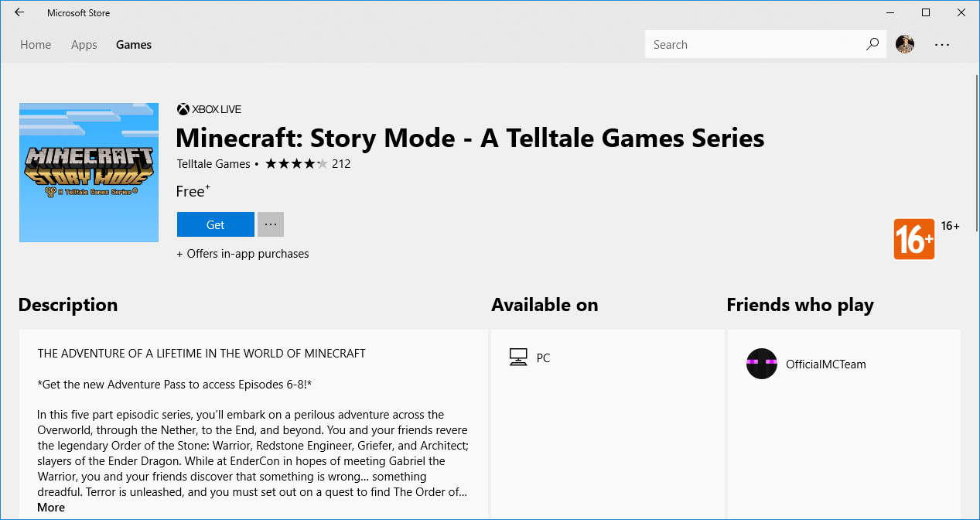The width and height of the screenshot is (980, 520).
Task: Expand description with More link
Action: [51, 508]
